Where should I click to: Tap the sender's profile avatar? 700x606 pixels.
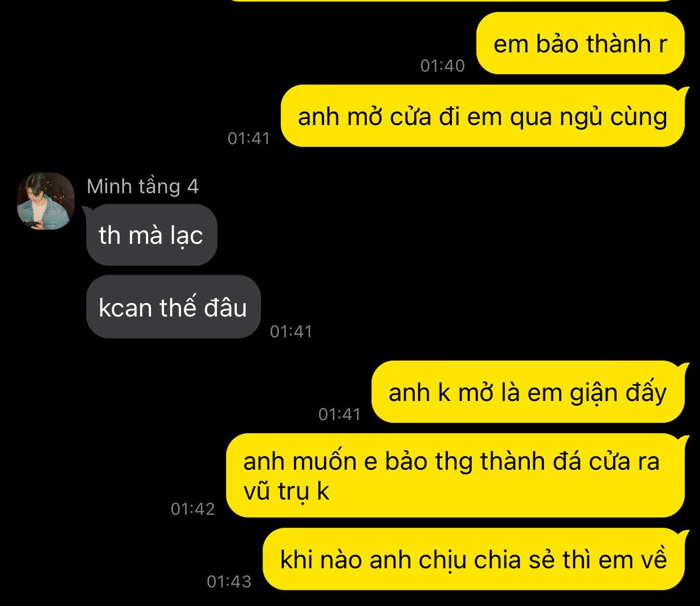tap(46, 201)
